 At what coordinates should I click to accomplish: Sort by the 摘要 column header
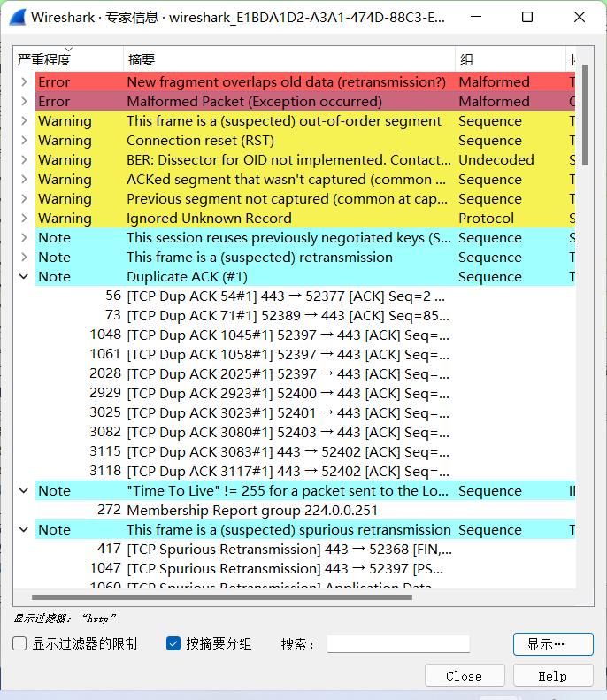pyautogui.click(x=289, y=59)
